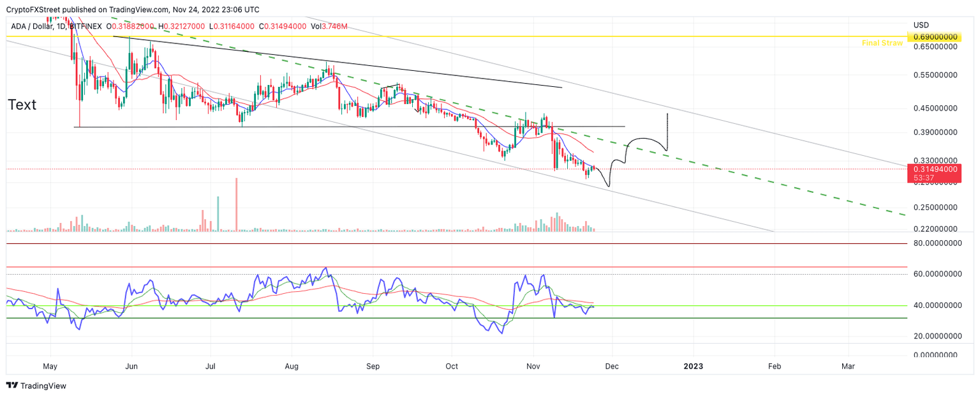Viewport: 980px width, 396px height.
Task: Click the 'USD' currency label
Action: click(x=922, y=25)
